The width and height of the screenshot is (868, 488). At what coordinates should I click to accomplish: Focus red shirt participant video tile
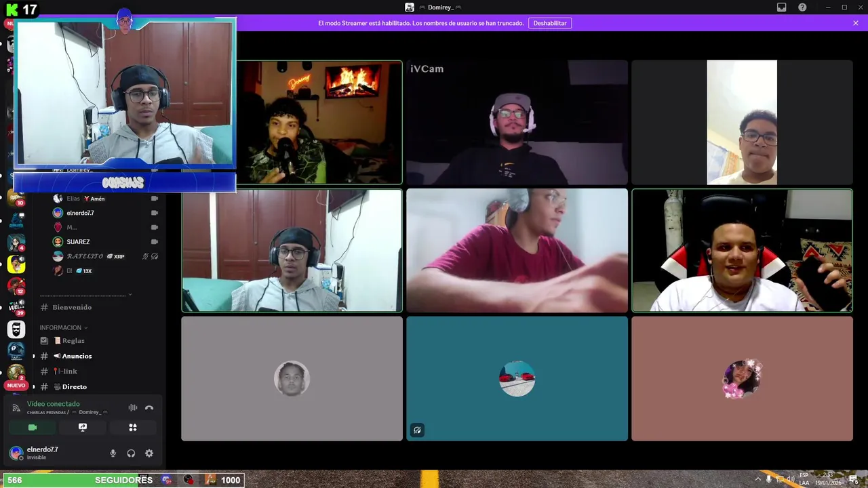(x=517, y=250)
